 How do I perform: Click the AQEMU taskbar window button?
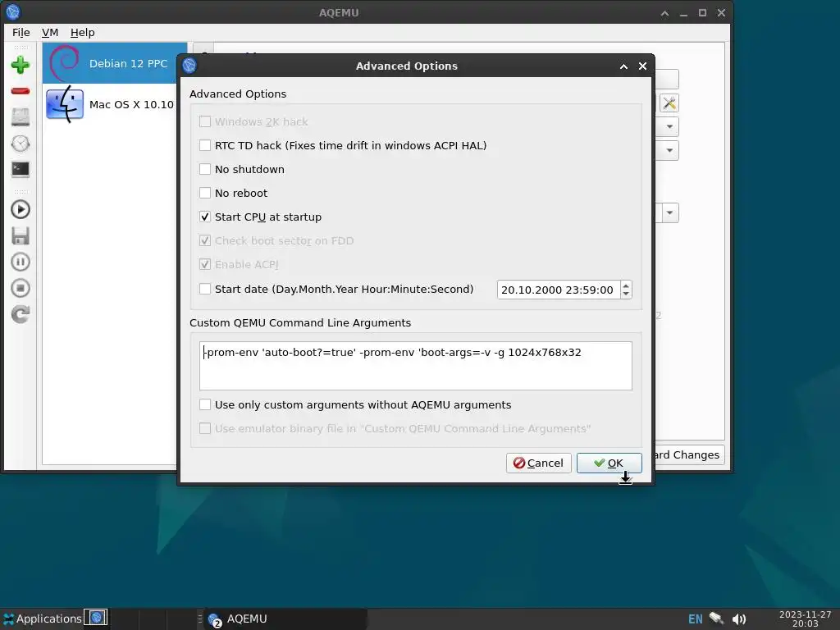coord(285,619)
